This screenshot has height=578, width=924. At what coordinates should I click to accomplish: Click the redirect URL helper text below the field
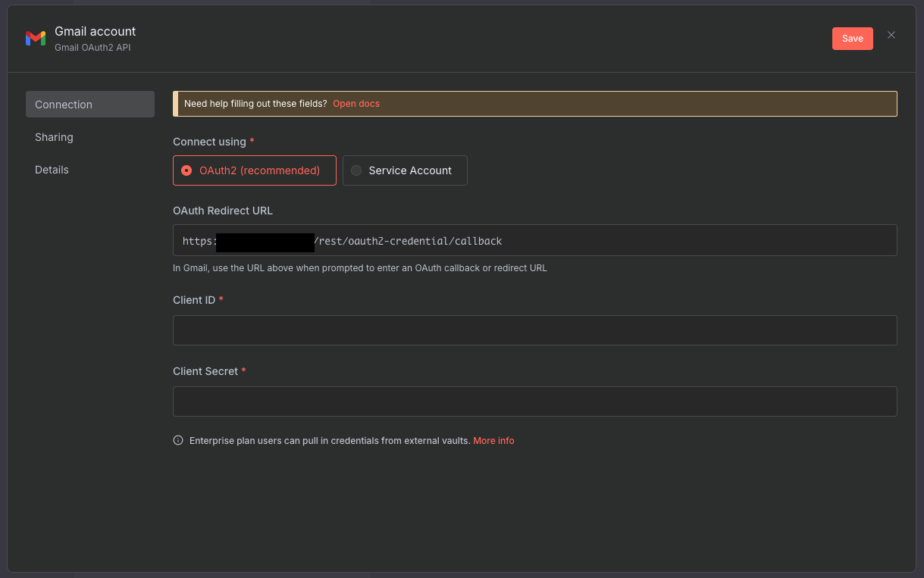click(x=359, y=267)
